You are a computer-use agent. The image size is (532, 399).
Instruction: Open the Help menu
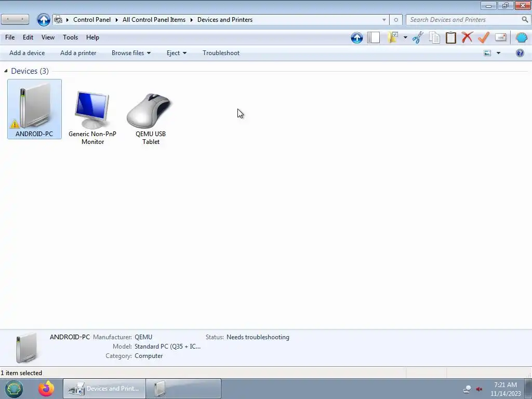(92, 37)
